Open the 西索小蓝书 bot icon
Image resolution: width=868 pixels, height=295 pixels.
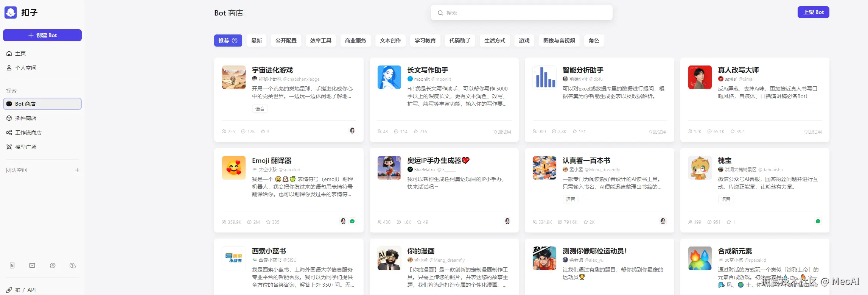[x=234, y=258]
